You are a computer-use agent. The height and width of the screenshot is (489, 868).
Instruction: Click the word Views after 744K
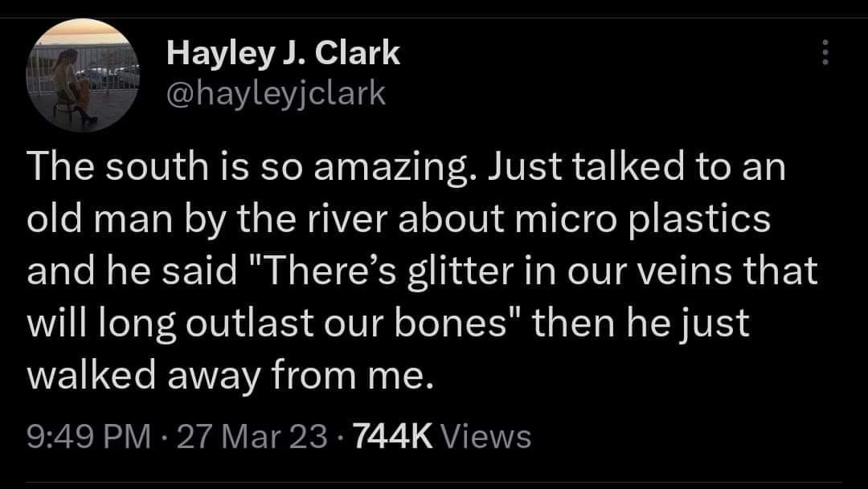(487, 437)
